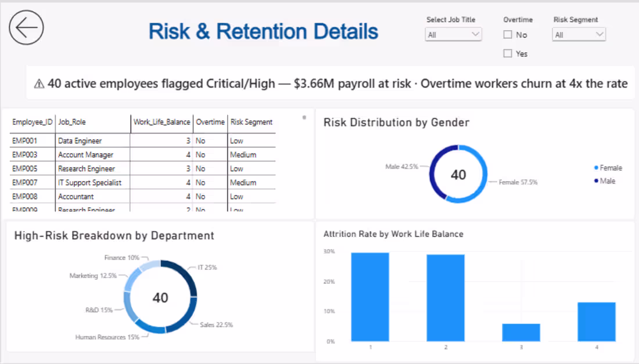Click Female legend marker in gender chart
639x364 pixels.
coord(596,168)
